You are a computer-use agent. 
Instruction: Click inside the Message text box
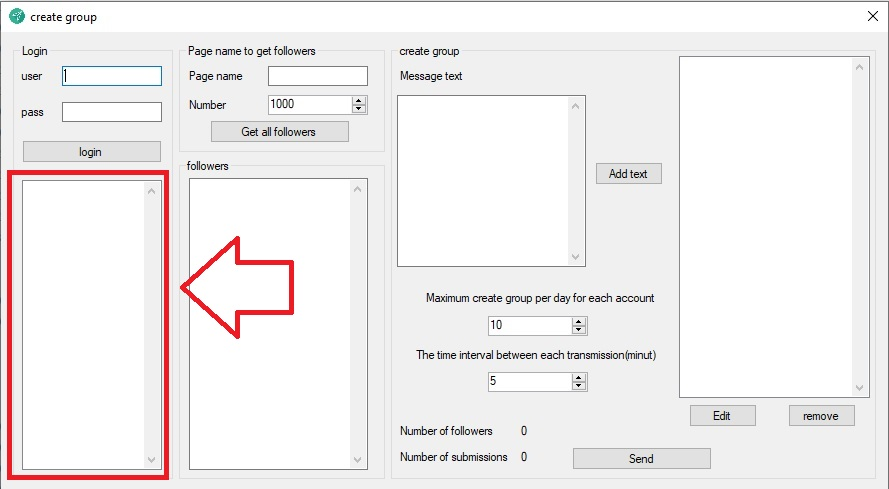482,181
